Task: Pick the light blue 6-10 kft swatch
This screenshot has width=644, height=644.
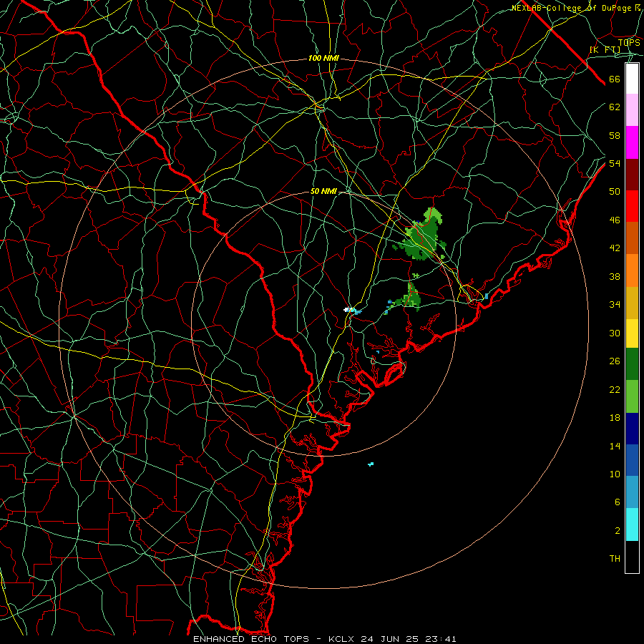Action: coord(632,492)
